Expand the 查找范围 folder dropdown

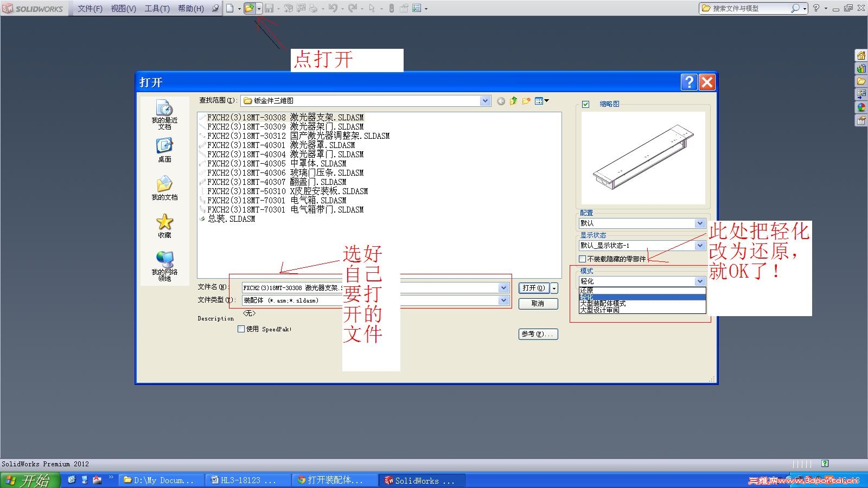(x=485, y=101)
